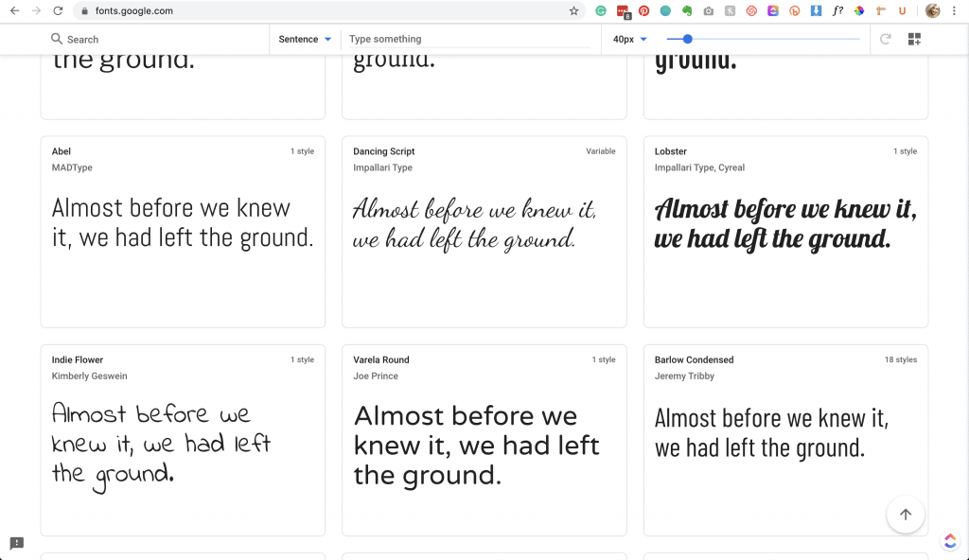Open the Bitly extension

click(795, 10)
